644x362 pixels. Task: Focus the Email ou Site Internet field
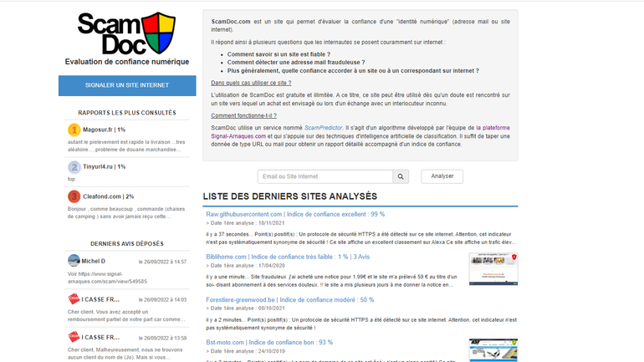tap(325, 176)
